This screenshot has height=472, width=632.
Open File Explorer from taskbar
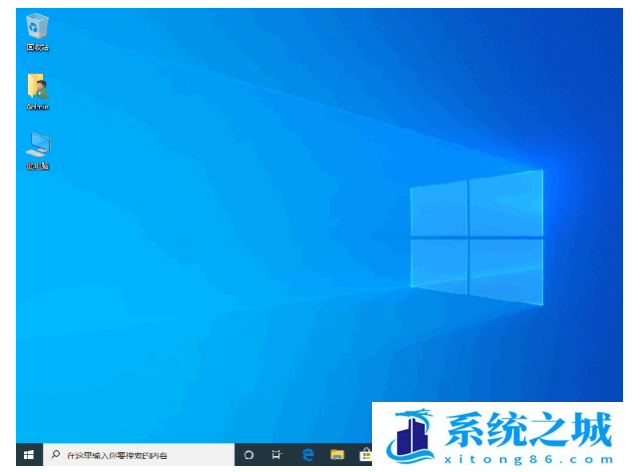[337, 455]
